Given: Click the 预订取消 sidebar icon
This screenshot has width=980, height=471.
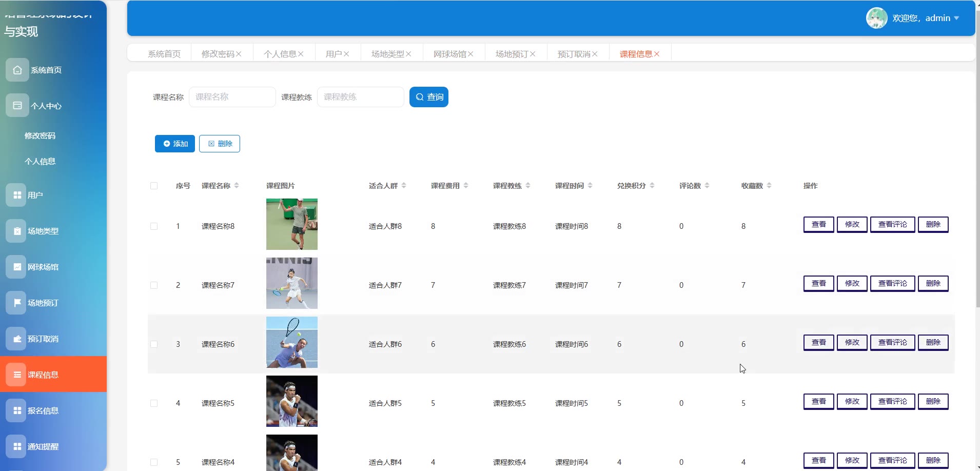Looking at the screenshot, I should (x=16, y=339).
